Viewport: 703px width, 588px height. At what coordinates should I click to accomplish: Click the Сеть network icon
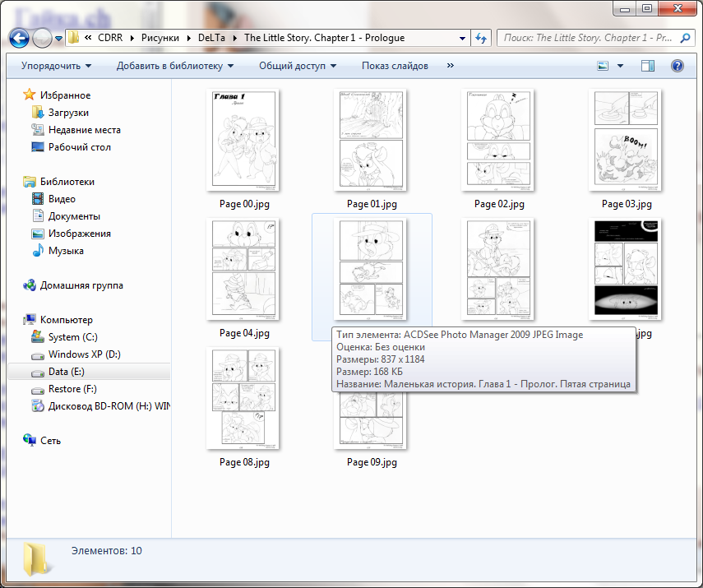pyautogui.click(x=29, y=441)
